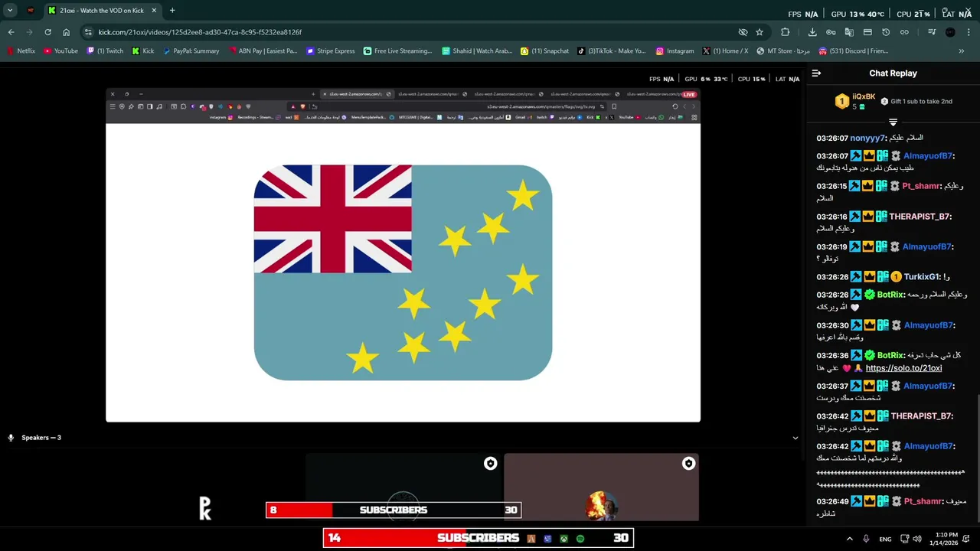Click the 8/30 subscribers progress bar
The width and height of the screenshot is (980, 551).
(x=394, y=510)
